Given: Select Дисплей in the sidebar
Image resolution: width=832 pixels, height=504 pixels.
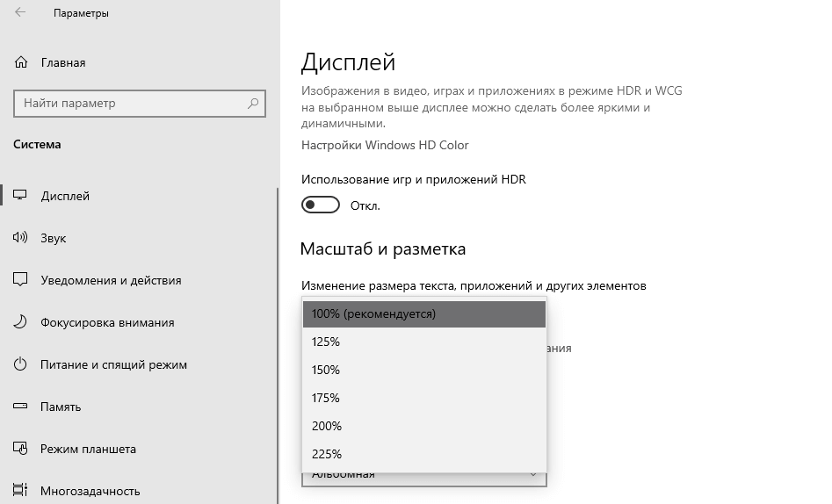Looking at the screenshot, I should coord(65,196).
